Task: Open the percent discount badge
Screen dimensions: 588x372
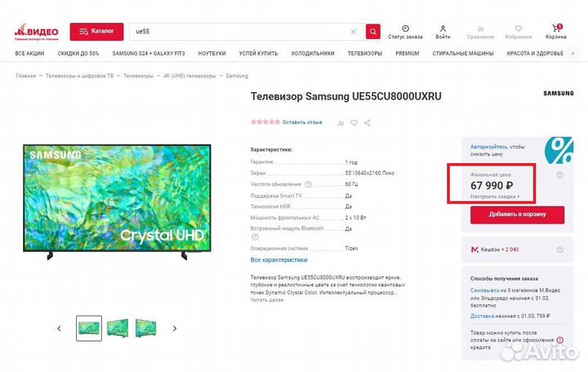Action: (x=559, y=150)
